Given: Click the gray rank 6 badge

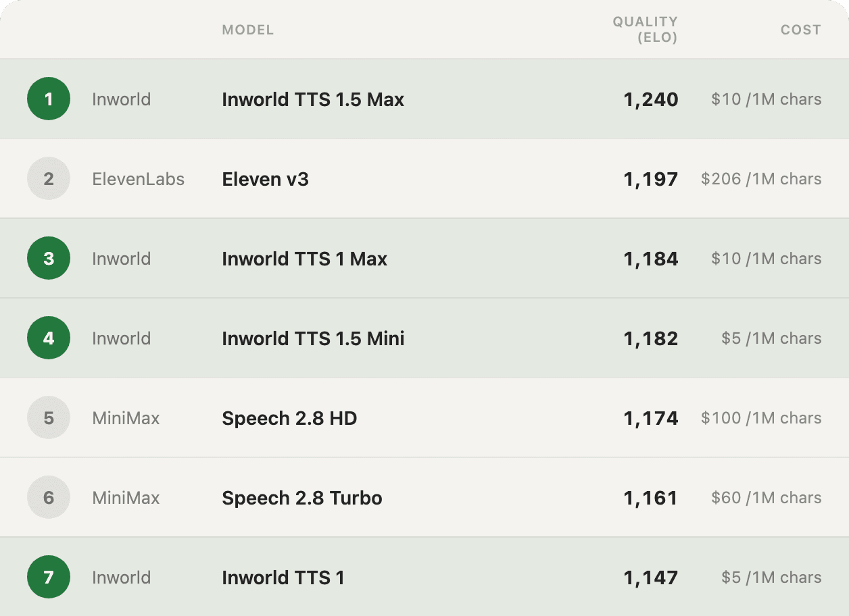Looking at the screenshot, I should pyautogui.click(x=49, y=498).
